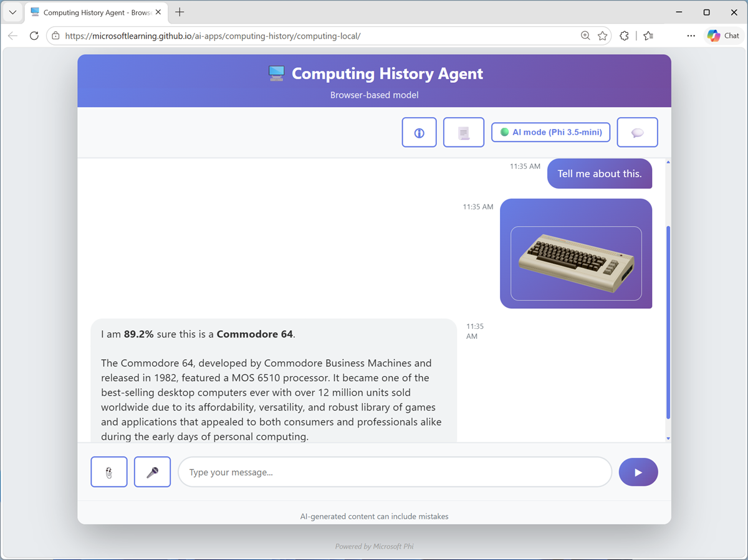Open Copilot Chat button
This screenshot has height=560, width=748.
point(723,36)
